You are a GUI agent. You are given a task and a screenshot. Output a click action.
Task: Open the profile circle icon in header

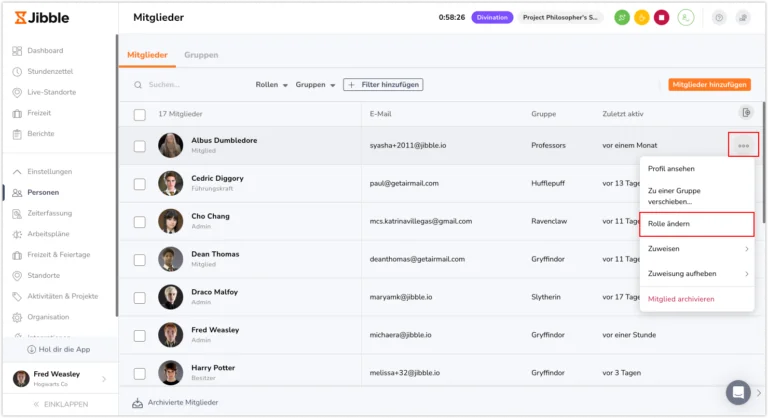(686, 18)
